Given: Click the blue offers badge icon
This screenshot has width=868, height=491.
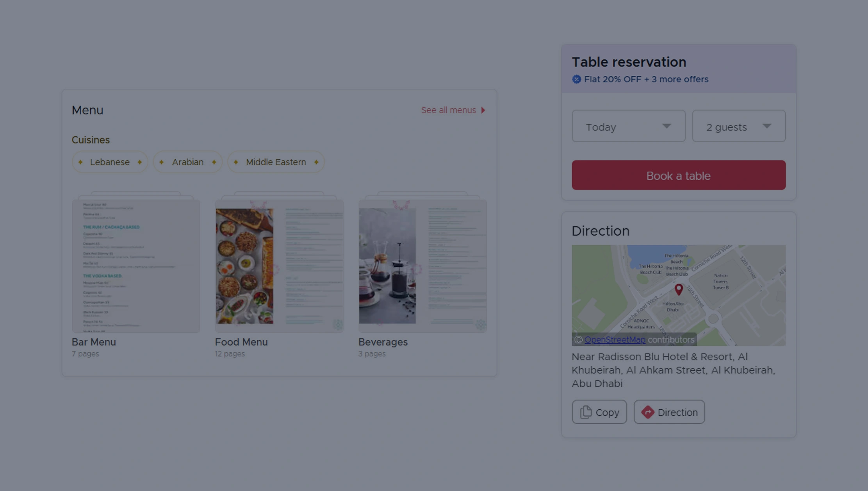Looking at the screenshot, I should pos(576,79).
